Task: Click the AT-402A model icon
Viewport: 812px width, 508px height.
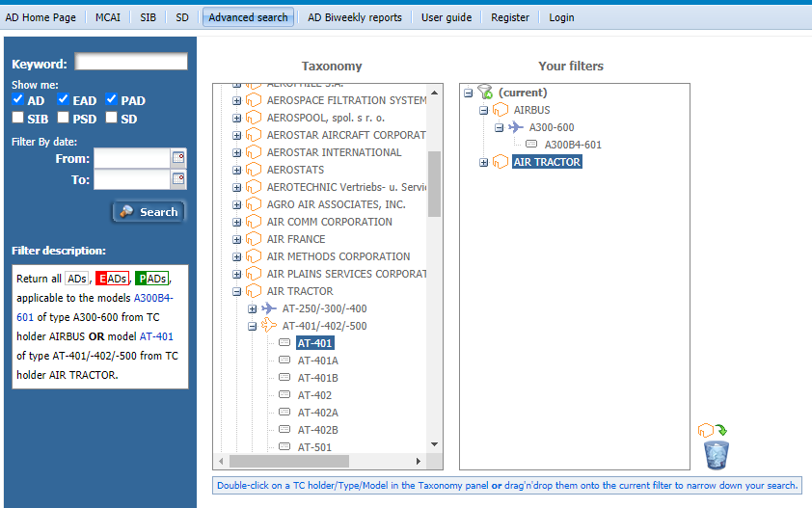Action: click(x=284, y=412)
